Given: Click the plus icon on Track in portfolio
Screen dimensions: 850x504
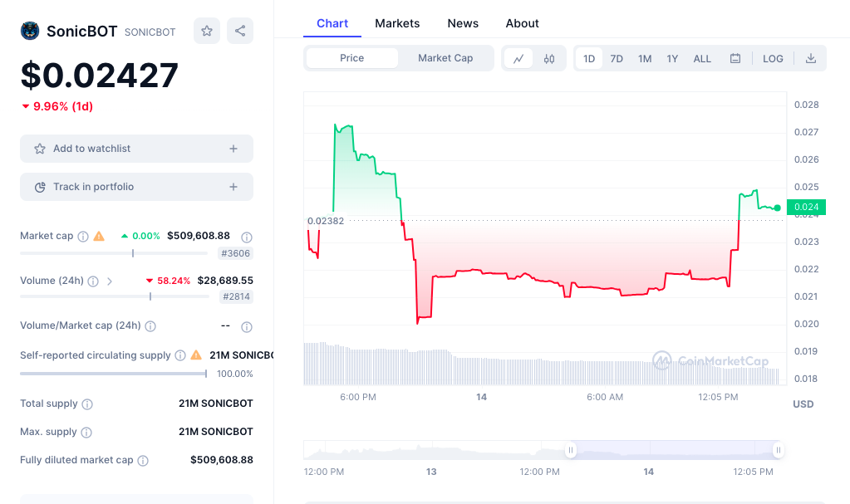Looking at the screenshot, I should coord(233,187).
